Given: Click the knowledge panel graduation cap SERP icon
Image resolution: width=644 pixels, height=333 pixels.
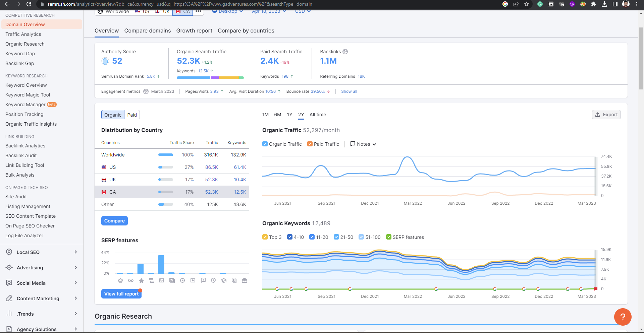Looking at the screenshot, I should 224,280.
